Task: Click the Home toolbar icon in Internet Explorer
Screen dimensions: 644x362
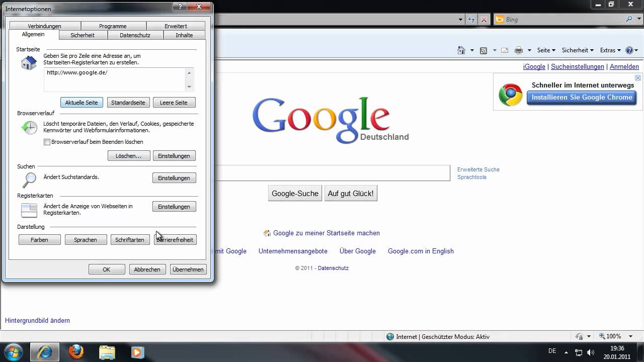Action: point(461,50)
